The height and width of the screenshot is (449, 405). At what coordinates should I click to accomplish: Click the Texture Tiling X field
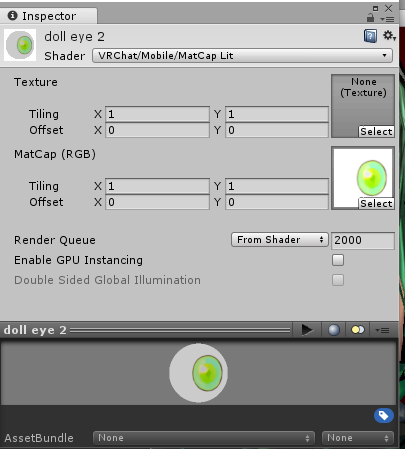coord(157,114)
